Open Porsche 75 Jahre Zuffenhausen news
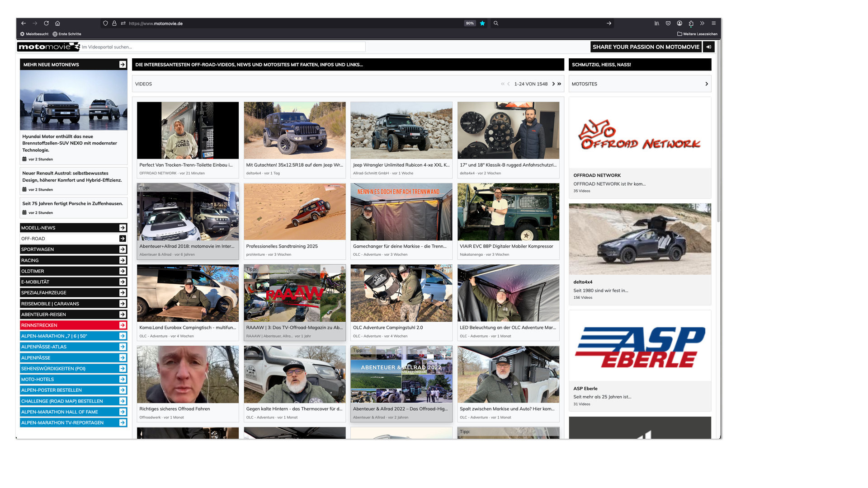 73,208
